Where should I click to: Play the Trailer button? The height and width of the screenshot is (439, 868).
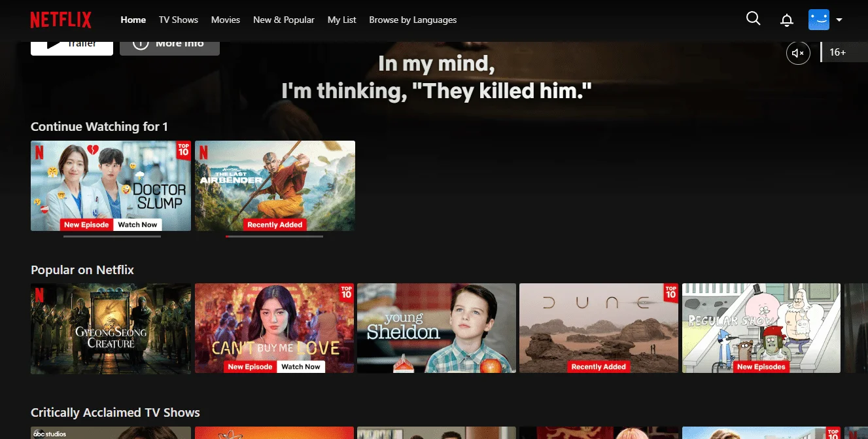pyautogui.click(x=72, y=47)
